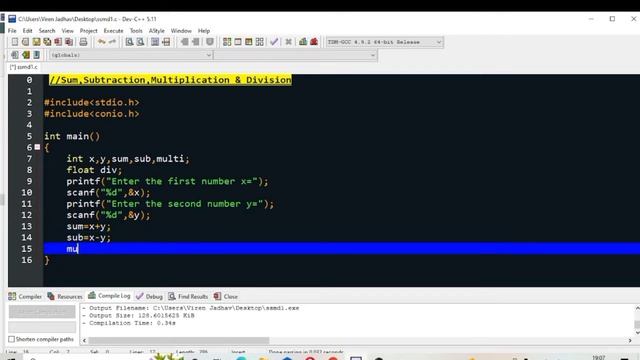Click the Open file toolbar icon
This screenshot has width=640, height=360.
[25, 42]
